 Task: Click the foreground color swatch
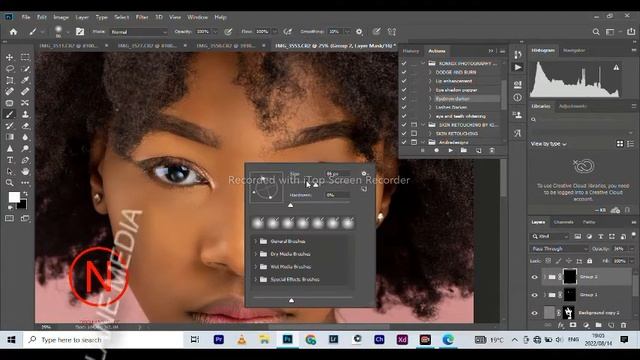pyautogui.click(x=14, y=197)
